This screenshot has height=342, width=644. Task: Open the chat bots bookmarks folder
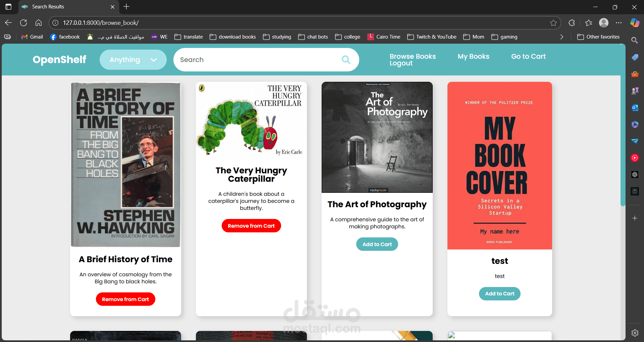pyautogui.click(x=313, y=37)
